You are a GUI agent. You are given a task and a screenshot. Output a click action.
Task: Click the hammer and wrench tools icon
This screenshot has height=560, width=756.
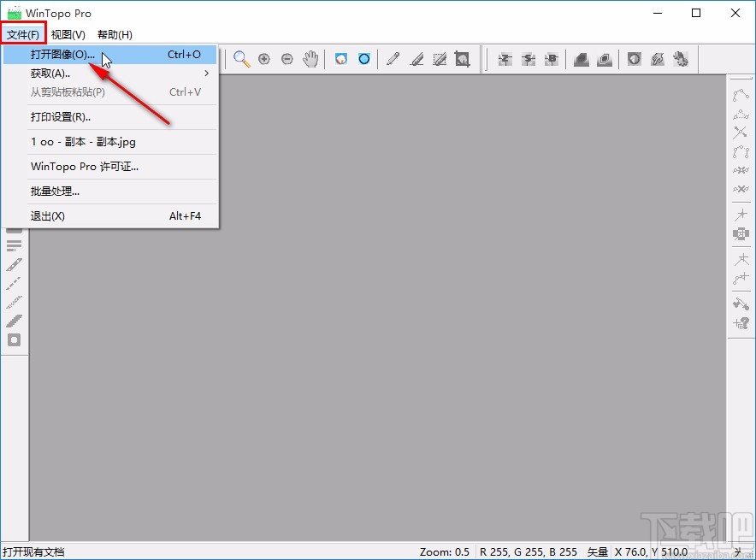click(741, 304)
